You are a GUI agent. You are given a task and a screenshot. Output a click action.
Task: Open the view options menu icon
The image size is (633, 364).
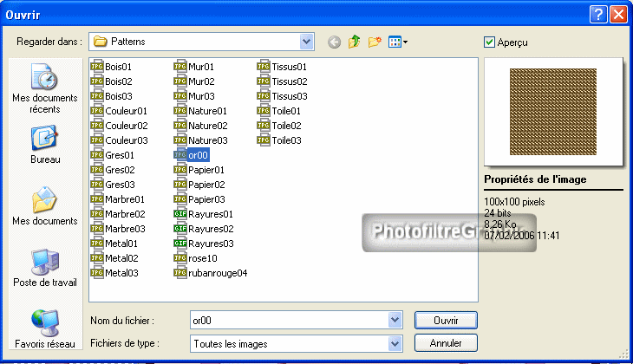[x=398, y=42]
